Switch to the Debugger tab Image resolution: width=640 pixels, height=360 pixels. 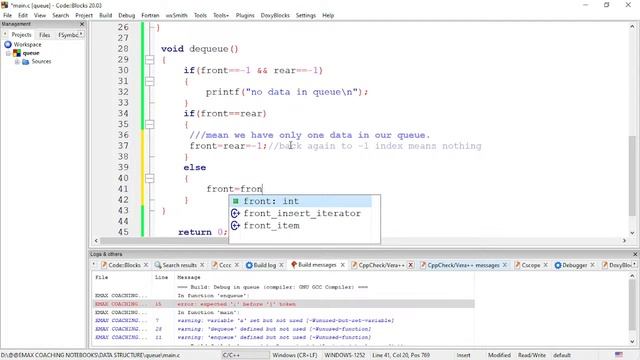click(x=571, y=265)
